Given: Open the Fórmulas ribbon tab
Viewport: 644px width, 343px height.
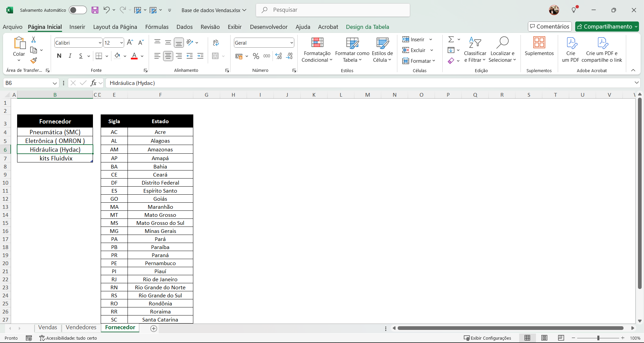Looking at the screenshot, I should tap(157, 27).
